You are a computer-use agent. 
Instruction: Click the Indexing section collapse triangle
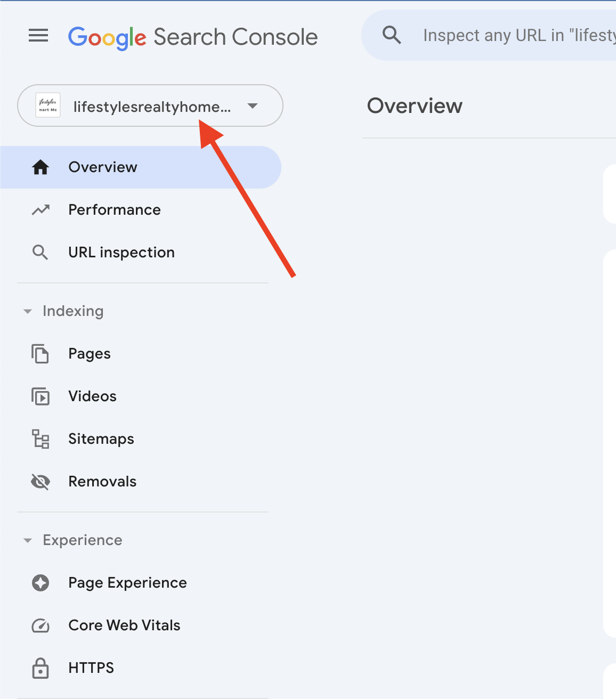(28, 311)
